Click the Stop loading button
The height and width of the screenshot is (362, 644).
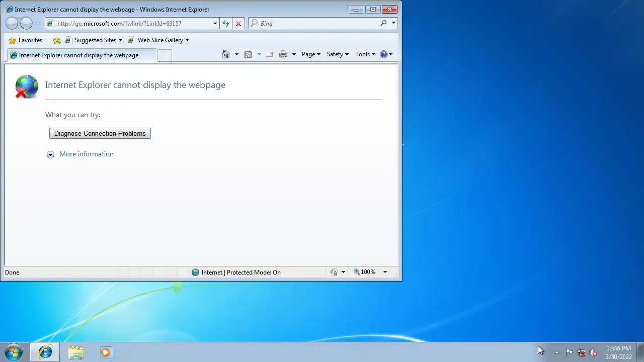tap(238, 23)
